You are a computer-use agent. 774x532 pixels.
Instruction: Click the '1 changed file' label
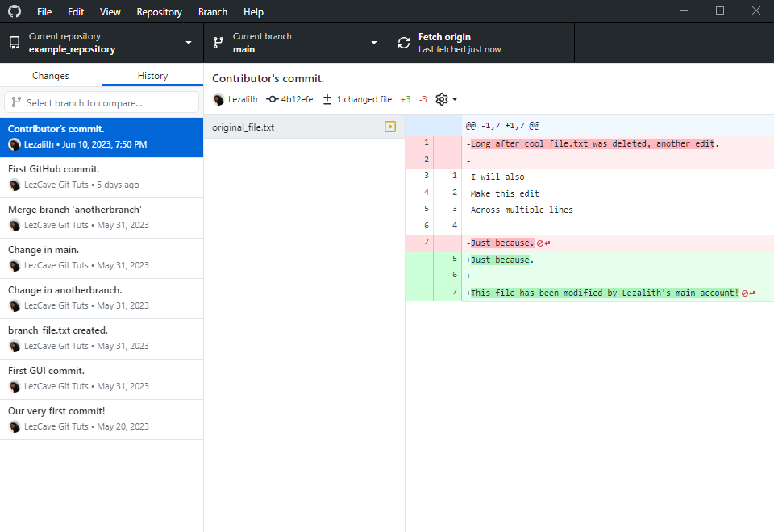pyautogui.click(x=364, y=99)
